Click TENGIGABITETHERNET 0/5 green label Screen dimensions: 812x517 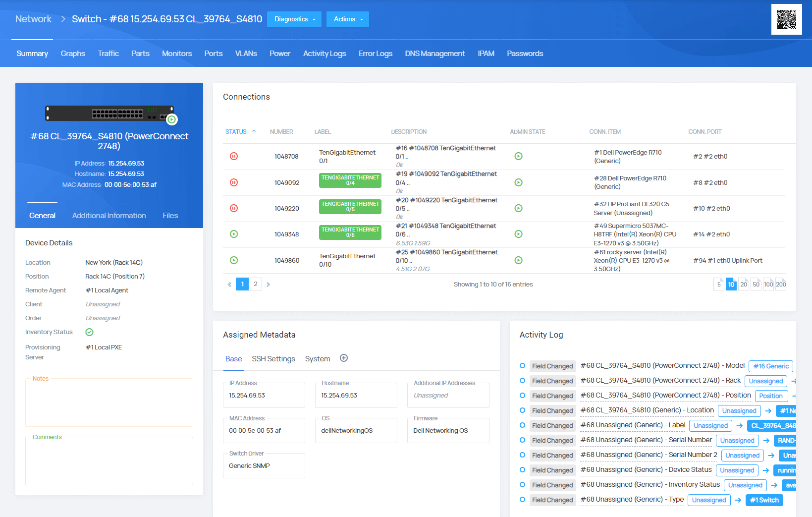click(350, 207)
